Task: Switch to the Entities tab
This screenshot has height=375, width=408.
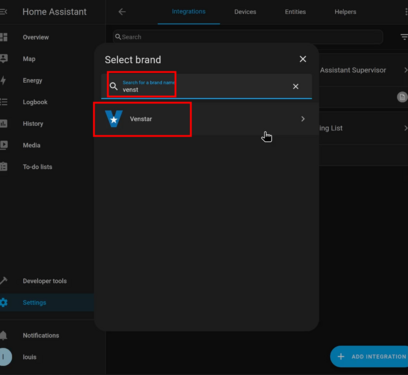Action: 295,12
